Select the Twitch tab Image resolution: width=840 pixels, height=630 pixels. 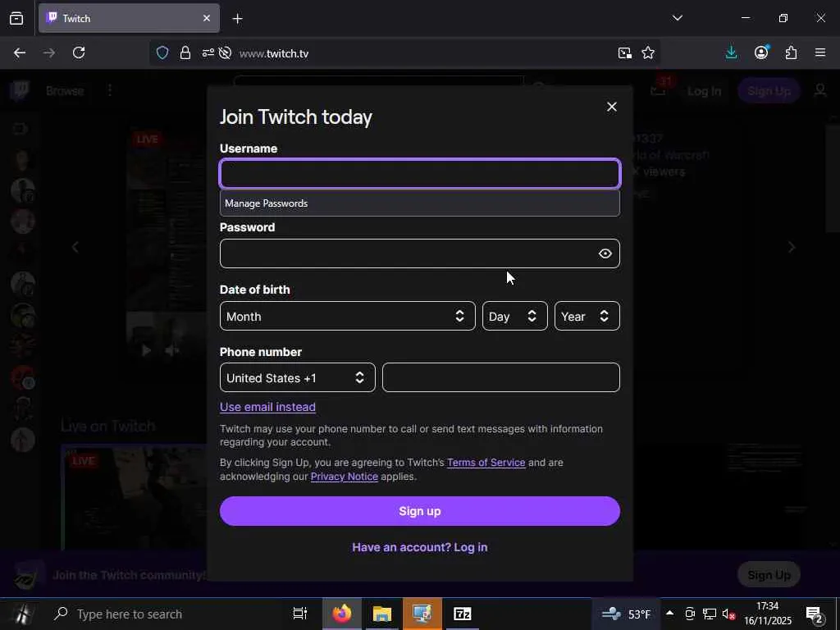tap(129, 18)
